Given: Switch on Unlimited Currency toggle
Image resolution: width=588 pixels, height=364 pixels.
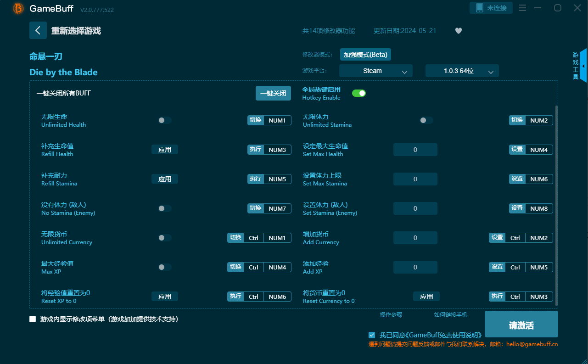Looking at the screenshot, I should coord(165,238).
